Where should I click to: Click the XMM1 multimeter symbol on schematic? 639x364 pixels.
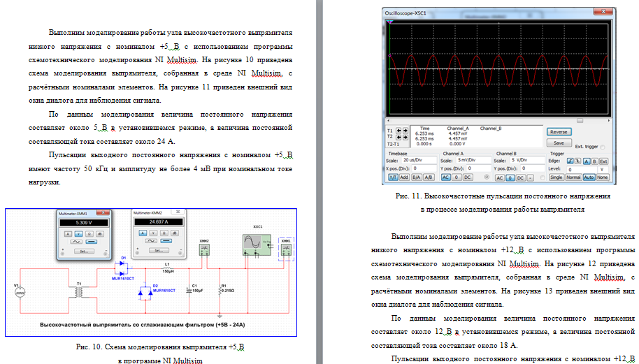[x=286, y=249]
